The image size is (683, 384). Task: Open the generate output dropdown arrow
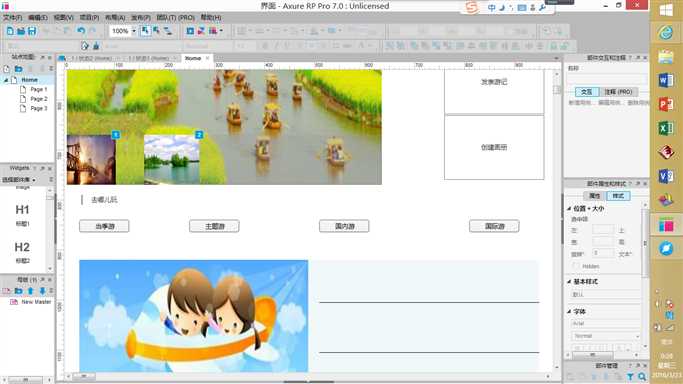point(221,31)
